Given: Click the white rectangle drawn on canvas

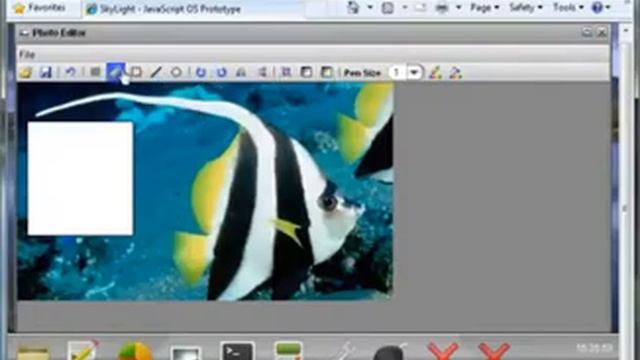Looking at the screenshot, I should pos(80,178).
